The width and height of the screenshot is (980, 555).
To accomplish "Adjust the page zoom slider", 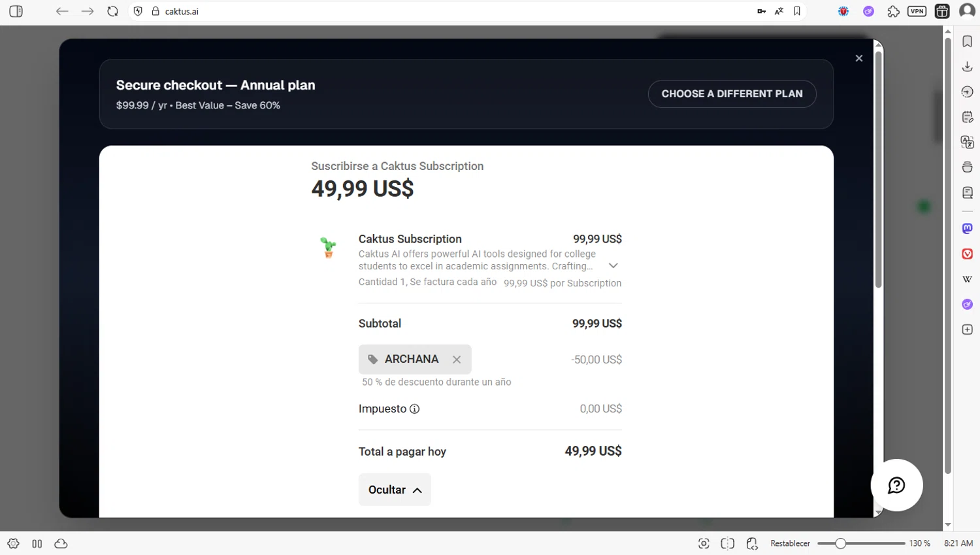I will [861, 543].
